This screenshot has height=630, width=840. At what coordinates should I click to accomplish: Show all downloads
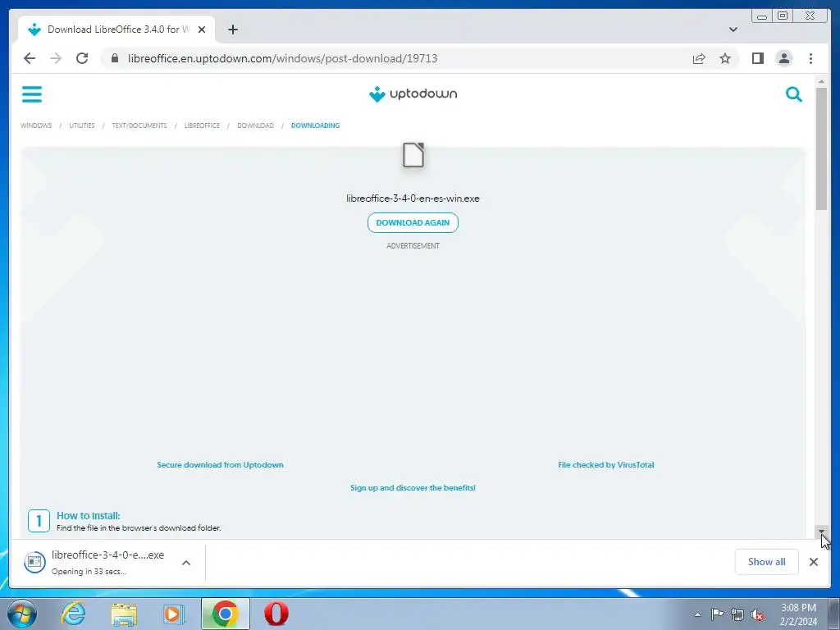767,562
